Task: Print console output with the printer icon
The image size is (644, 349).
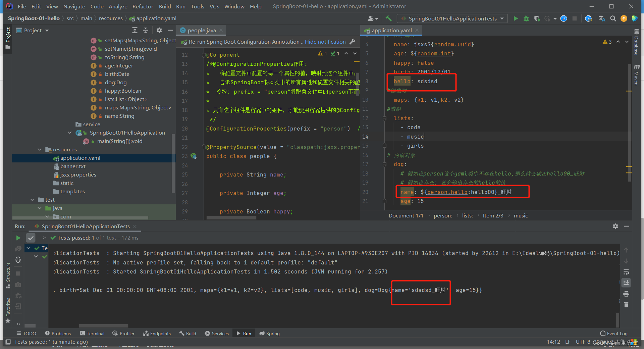Action: coord(626,294)
